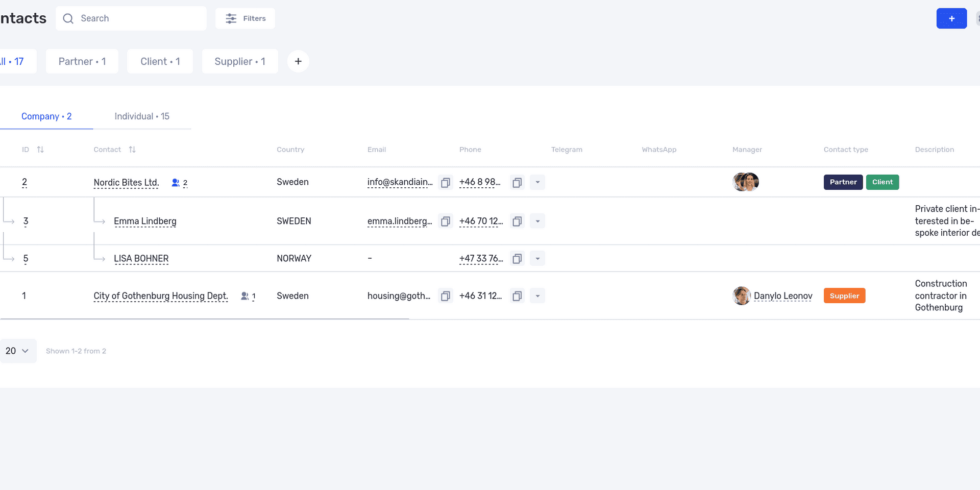Click the housing@goth... email link
Viewport: 980px width, 490px height.
click(x=399, y=296)
